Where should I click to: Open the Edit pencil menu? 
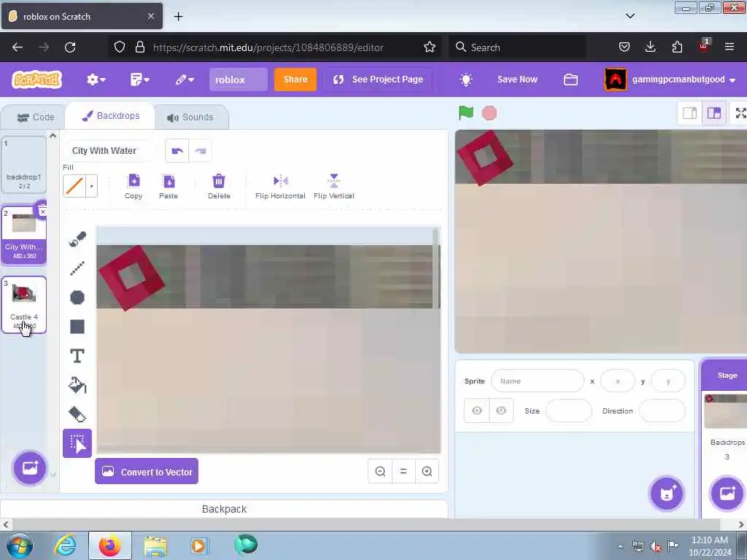pos(185,79)
